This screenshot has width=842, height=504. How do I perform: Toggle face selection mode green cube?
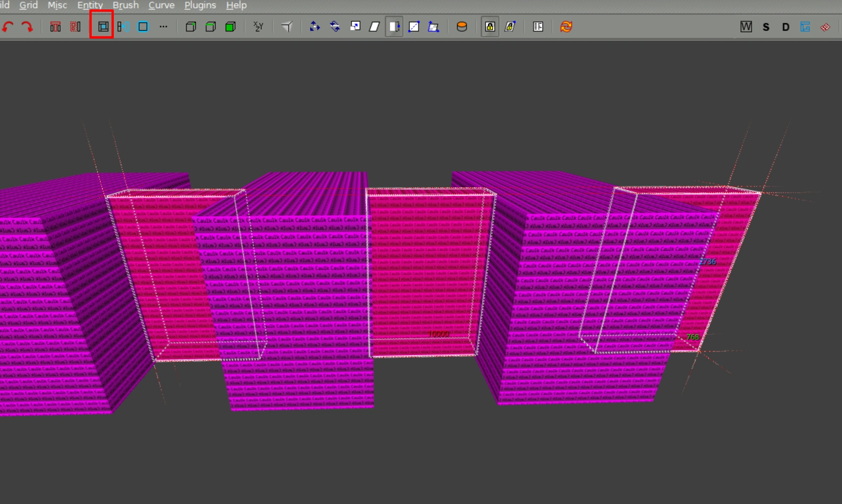tap(230, 27)
